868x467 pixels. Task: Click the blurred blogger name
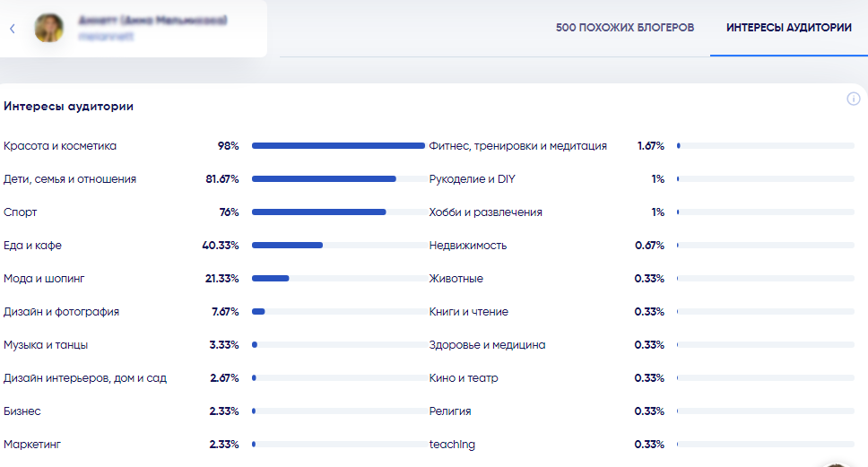pyautogui.click(x=152, y=21)
